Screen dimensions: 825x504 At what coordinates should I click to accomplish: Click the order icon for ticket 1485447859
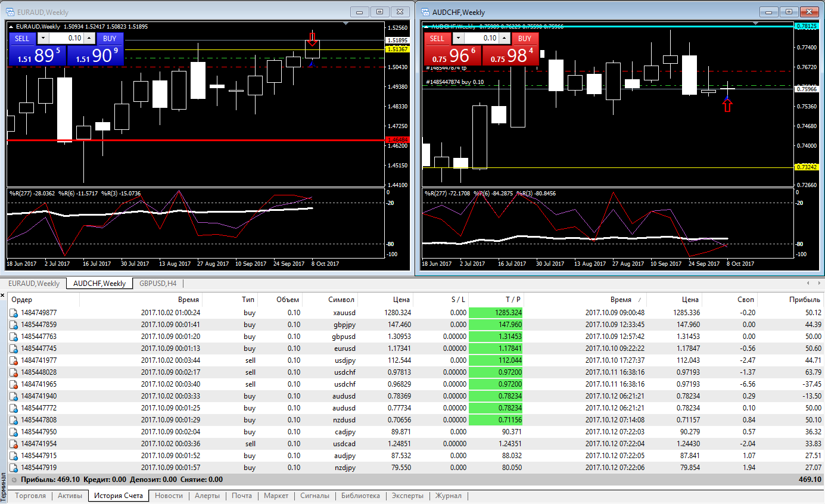(14, 325)
